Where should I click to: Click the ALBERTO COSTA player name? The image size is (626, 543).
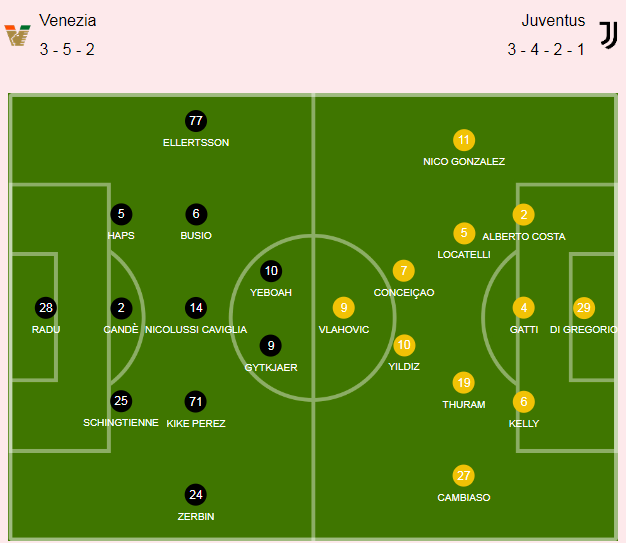tap(524, 236)
